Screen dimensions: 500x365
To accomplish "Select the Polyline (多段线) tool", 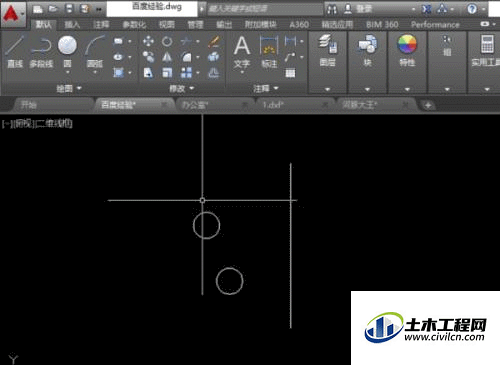I will 41,51.
